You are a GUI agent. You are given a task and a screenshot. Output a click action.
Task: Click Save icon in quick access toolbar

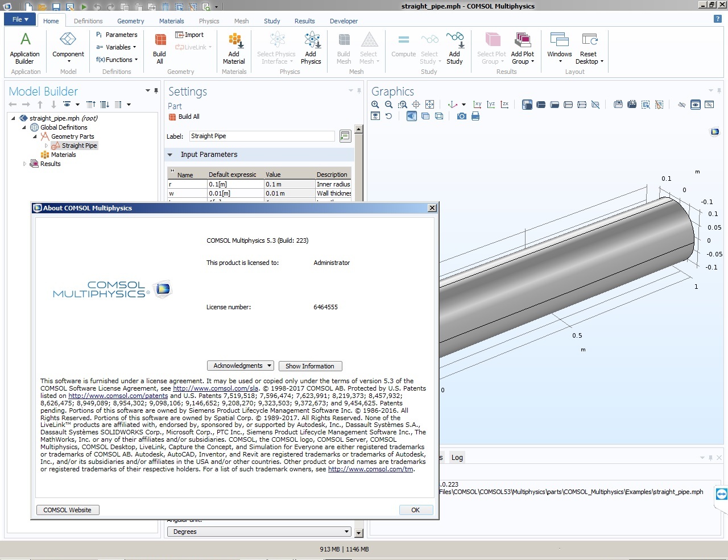56,7
